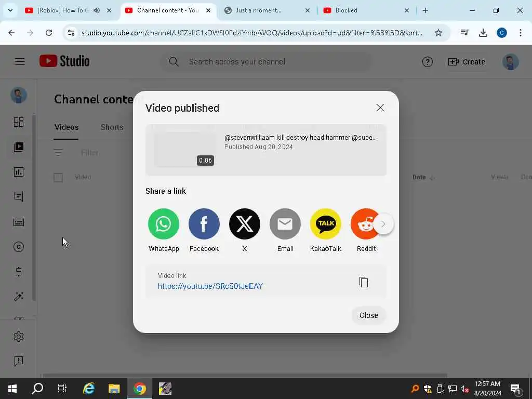Open the published video thumbnail
Screen dimensions: 532x399
[185, 150]
